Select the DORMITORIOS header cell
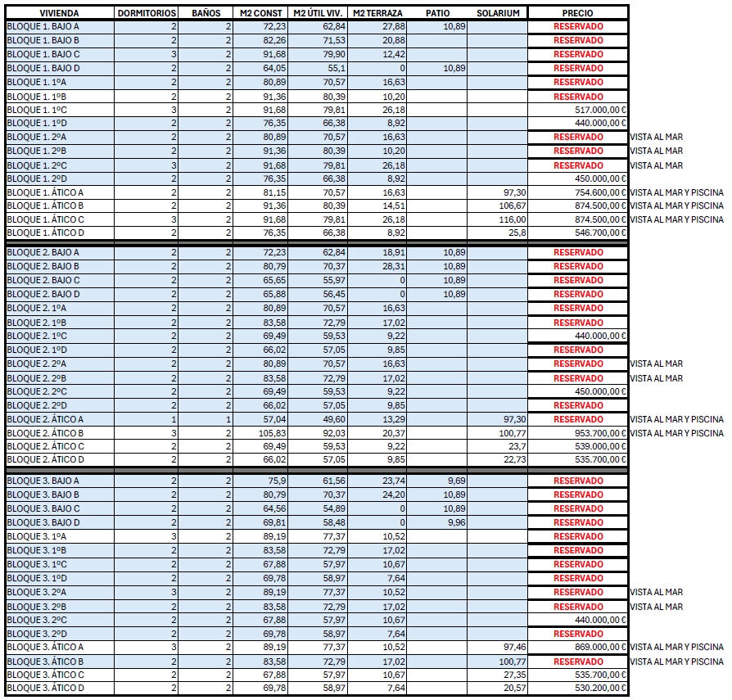732x700 pixels. [x=146, y=13]
